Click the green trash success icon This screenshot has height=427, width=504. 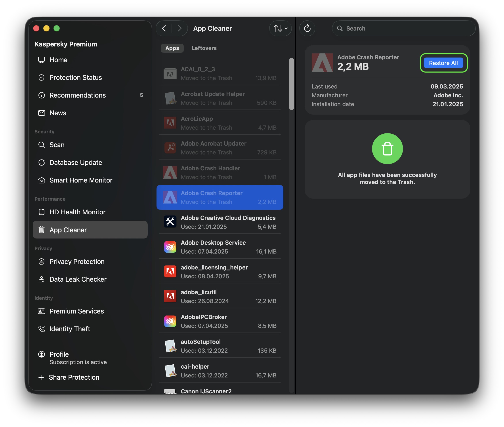click(x=387, y=149)
